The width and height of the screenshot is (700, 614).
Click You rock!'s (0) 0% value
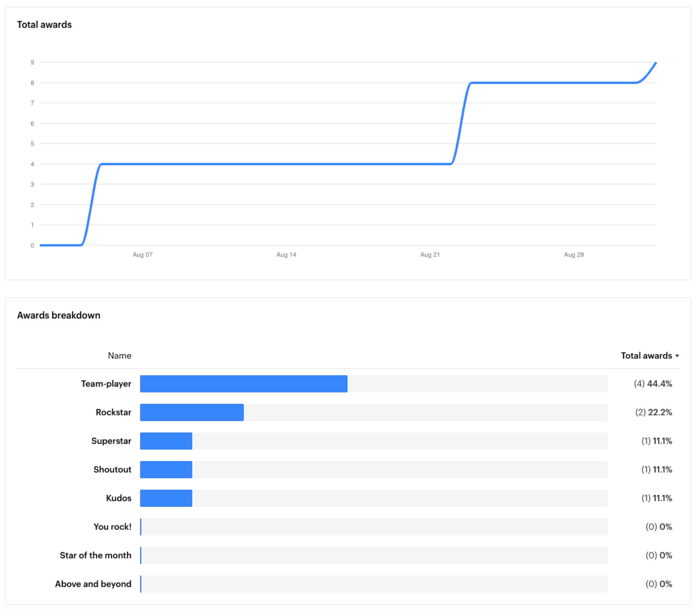[x=659, y=527]
